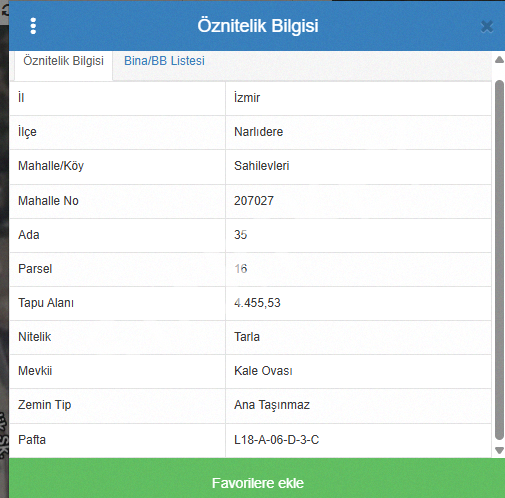Select the Öznitelik Bilgisi tab

(x=63, y=61)
